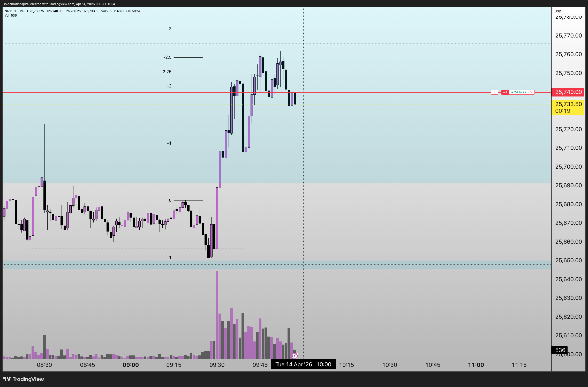Click the TradingView logo
Screen dimensions: 588x387
click(x=23, y=379)
